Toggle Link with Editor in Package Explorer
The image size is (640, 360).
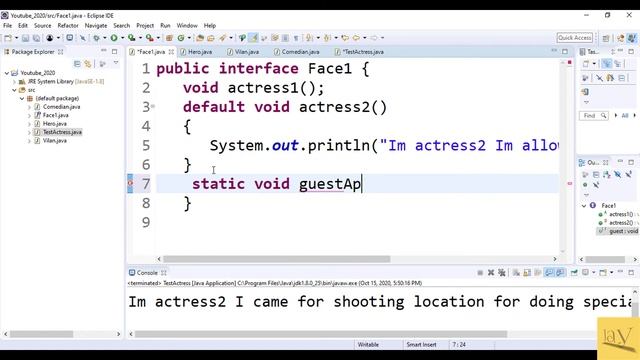pos(88,64)
